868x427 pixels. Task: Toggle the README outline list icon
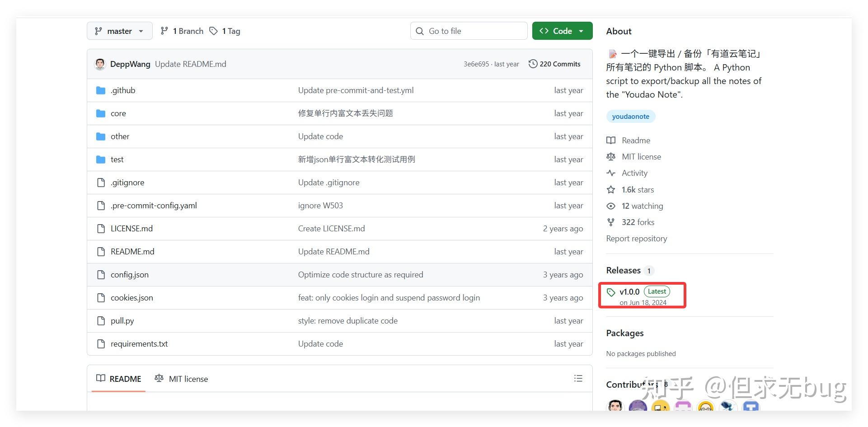578,378
